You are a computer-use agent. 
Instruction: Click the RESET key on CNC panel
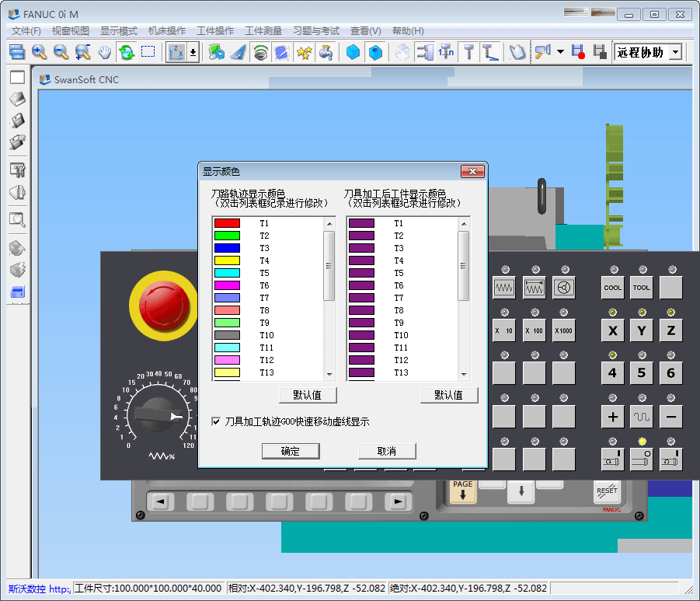pyautogui.click(x=607, y=491)
